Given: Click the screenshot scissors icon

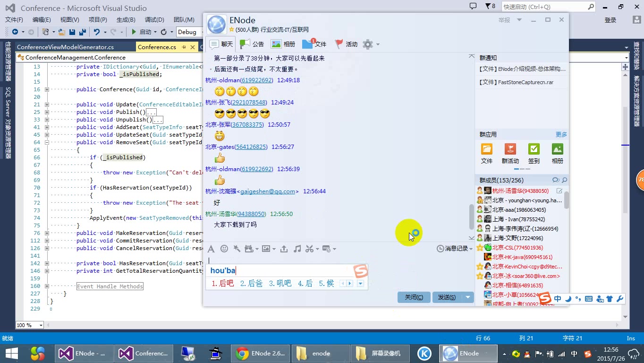Looking at the screenshot, I should point(310,249).
